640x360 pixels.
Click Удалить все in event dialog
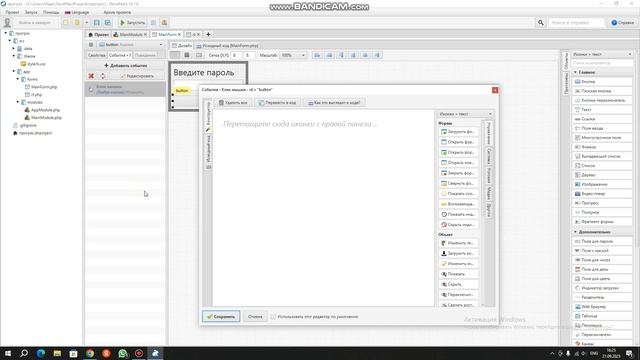pyautogui.click(x=233, y=102)
